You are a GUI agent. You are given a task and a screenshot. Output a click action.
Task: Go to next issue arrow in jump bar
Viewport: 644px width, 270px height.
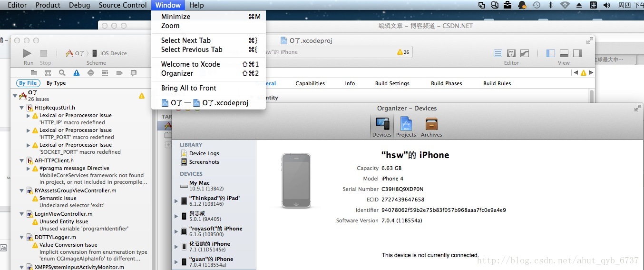pyautogui.click(x=591, y=73)
